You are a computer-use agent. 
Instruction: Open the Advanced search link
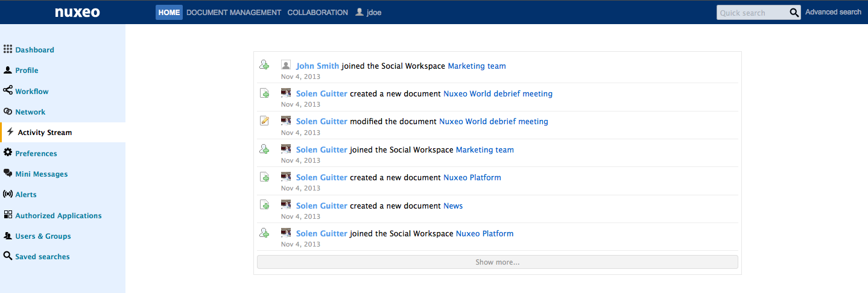833,12
